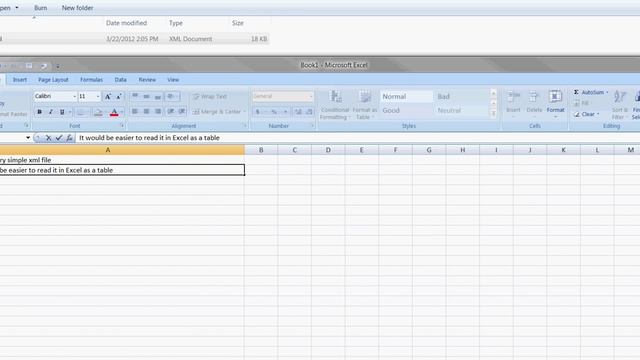Select Top Align icon
The image size is (640, 360).
click(135, 96)
